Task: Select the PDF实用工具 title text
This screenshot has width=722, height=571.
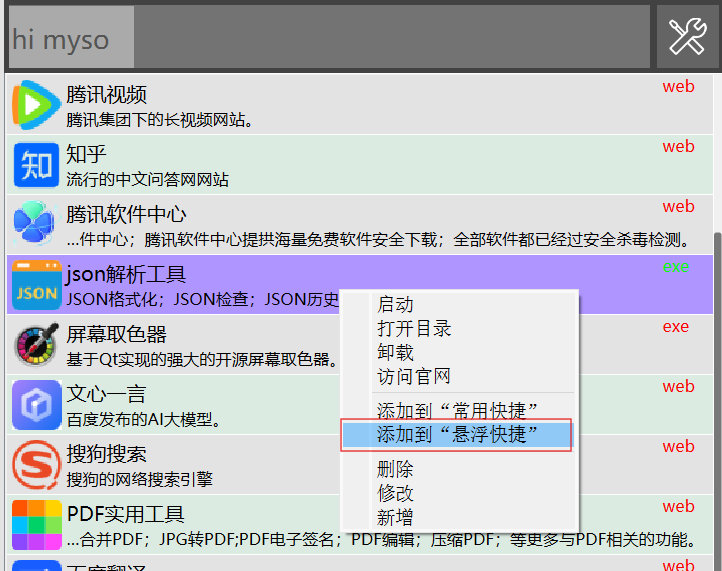Action: coord(126,514)
